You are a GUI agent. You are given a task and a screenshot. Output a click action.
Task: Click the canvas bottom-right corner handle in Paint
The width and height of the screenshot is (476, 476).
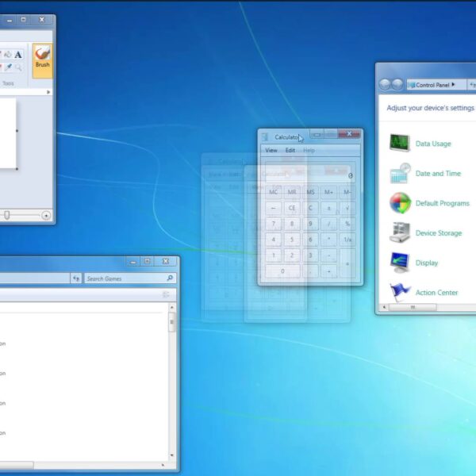click(17, 169)
